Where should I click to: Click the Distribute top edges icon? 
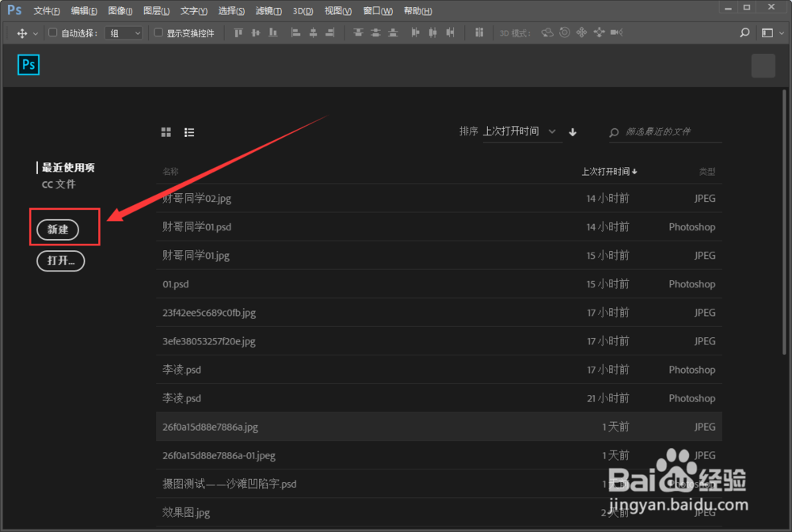pos(358,32)
